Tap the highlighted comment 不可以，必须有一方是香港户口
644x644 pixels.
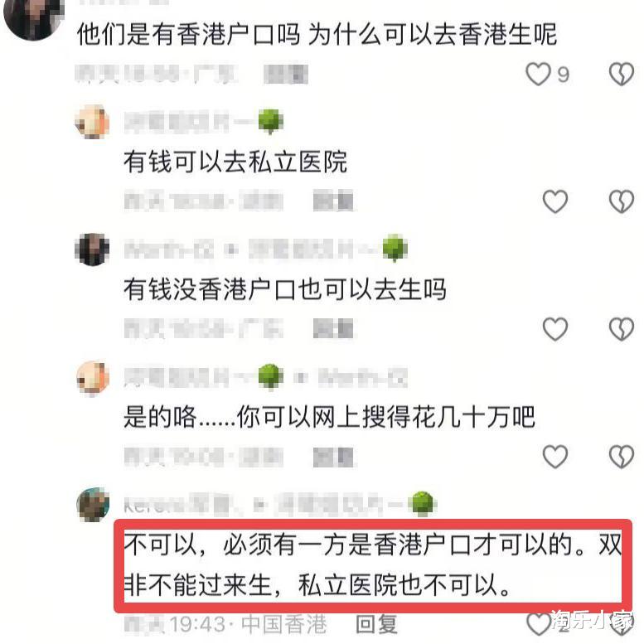click(x=372, y=565)
